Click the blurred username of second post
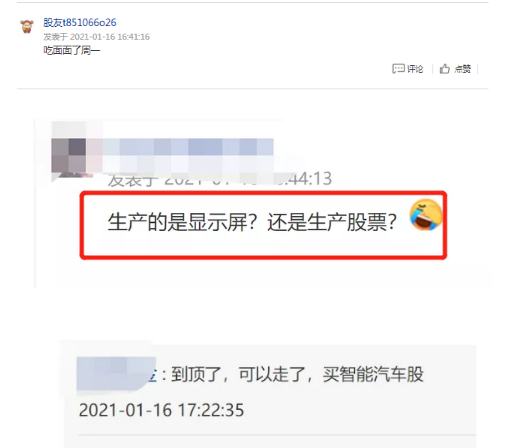 [x=188, y=147]
